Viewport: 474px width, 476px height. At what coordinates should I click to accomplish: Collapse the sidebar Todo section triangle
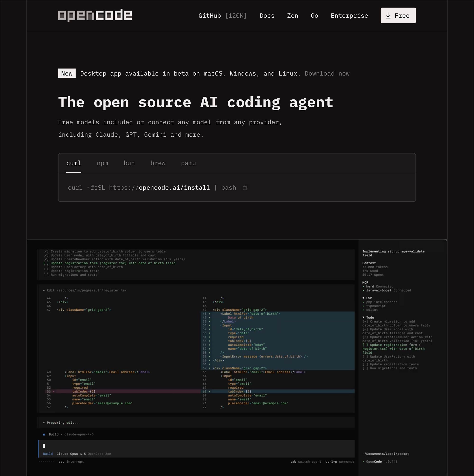pyautogui.click(x=363, y=317)
